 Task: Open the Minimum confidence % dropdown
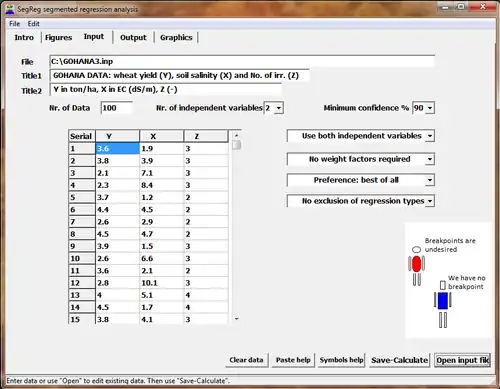click(x=430, y=108)
